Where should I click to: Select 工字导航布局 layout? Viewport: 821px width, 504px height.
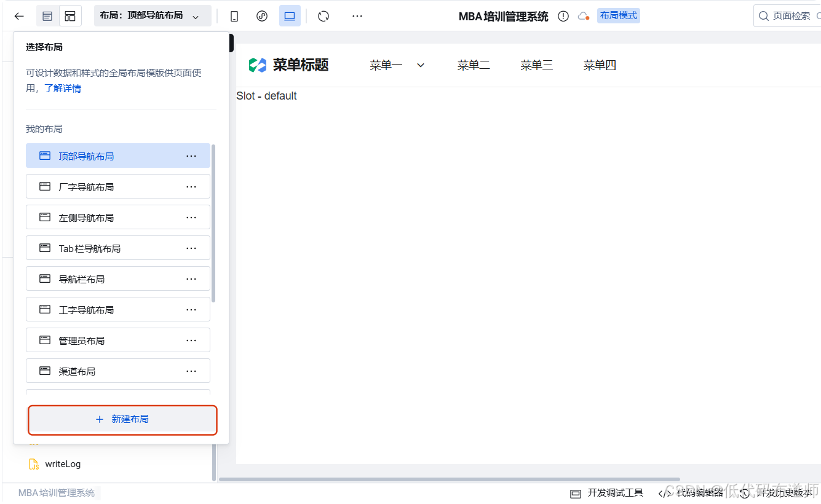click(118, 310)
